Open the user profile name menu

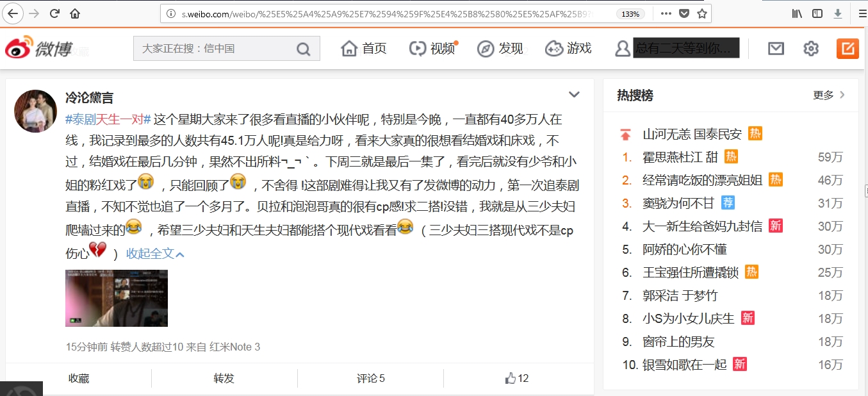tap(676, 48)
